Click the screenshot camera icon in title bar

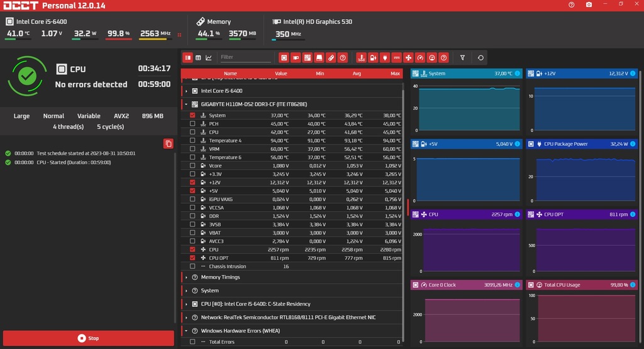[589, 4]
